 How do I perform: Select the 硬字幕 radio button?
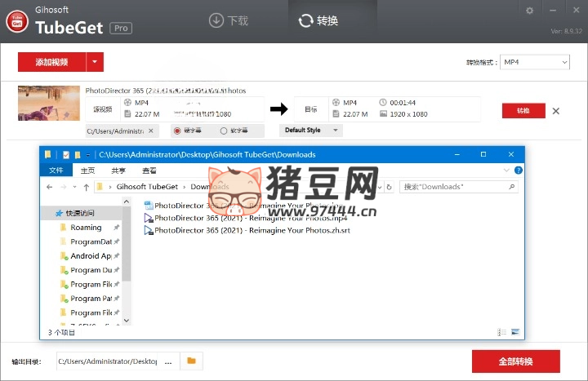pyautogui.click(x=176, y=131)
